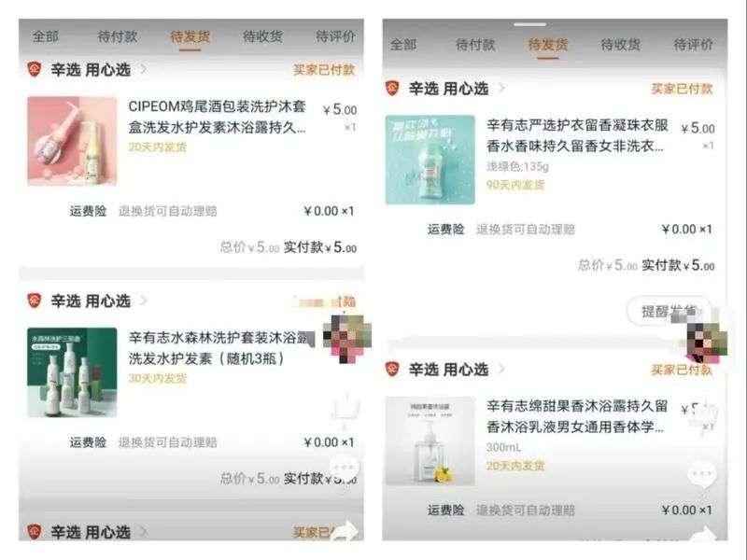Open the 辛有志绵甜果香沐浴露 product title
The height and width of the screenshot is (560, 747).
577,416
